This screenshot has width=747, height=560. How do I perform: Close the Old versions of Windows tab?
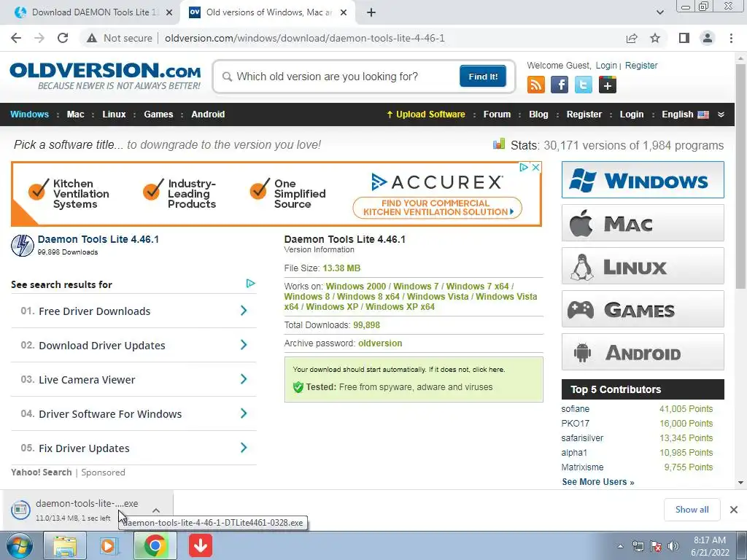pos(344,12)
